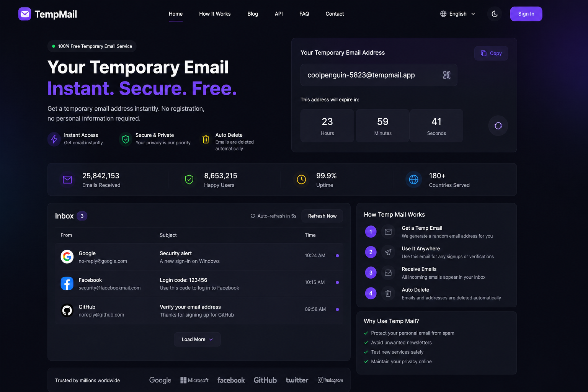Click the GitHub sender avatar icon
This screenshot has width=588, height=392.
(x=67, y=310)
